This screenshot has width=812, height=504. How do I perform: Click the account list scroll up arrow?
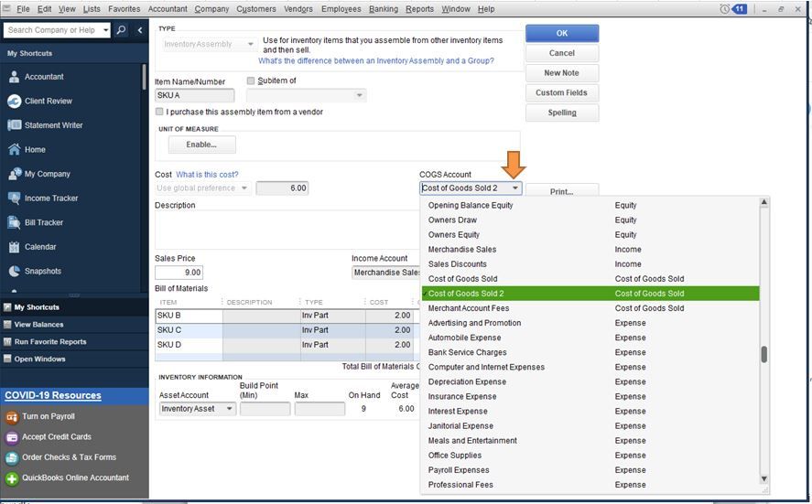[763, 202]
